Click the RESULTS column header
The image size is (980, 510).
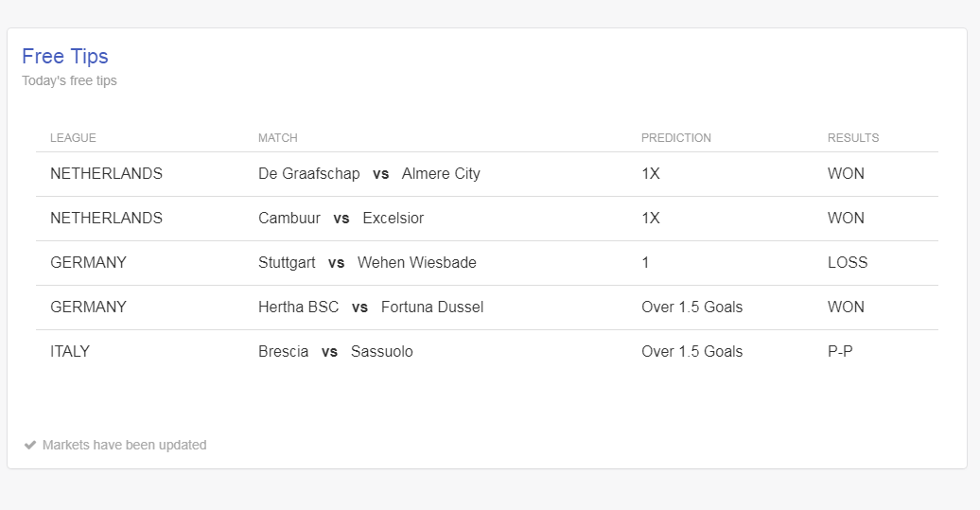(853, 138)
